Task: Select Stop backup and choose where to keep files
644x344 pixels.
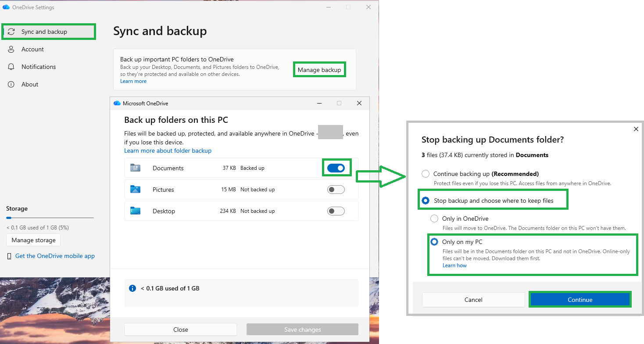Action: [x=426, y=201]
